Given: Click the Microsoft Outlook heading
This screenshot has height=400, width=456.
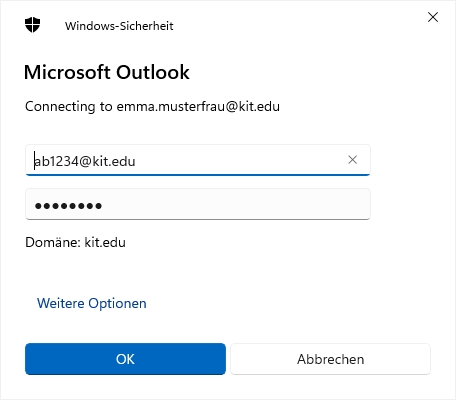Looking at the screenshot, I should 107,72.
